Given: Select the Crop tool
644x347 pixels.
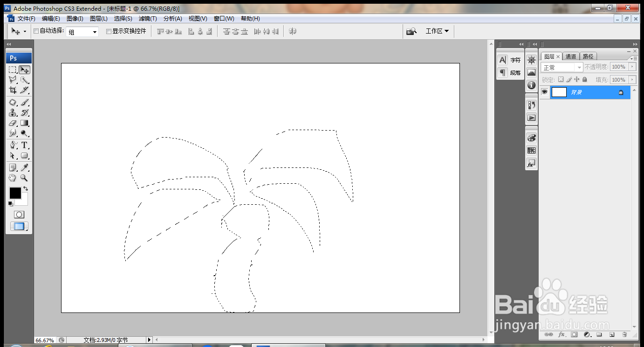Looking at the screenshot, I should (x=13, y=90).
